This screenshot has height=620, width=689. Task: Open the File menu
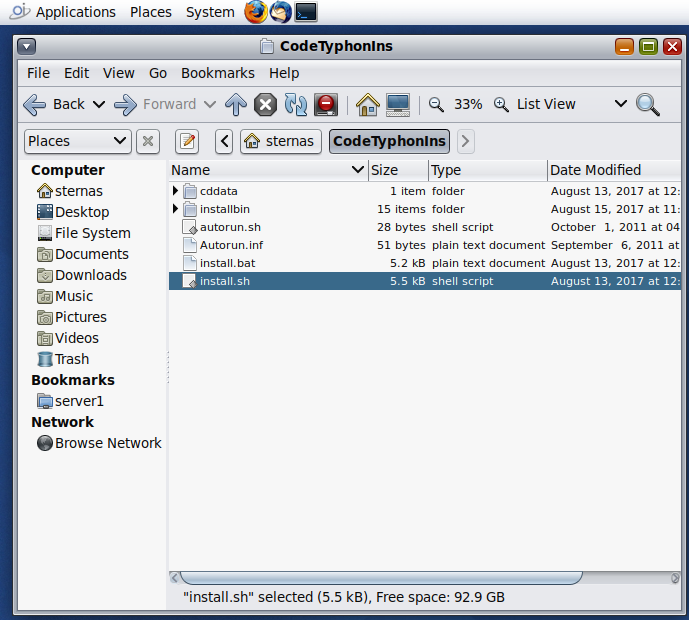[x=38, y=73]
